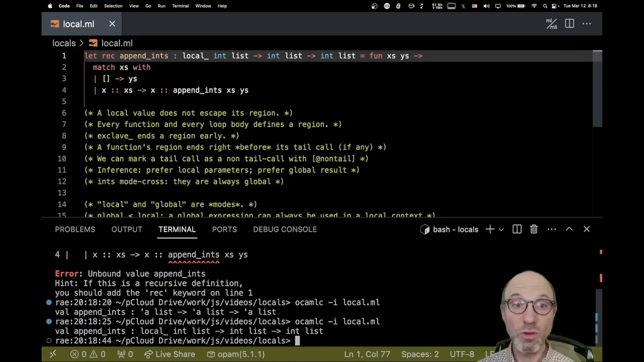Screen dimensions: 644x362
Task: Show errors and warnings count
Action: coord(88,354)
